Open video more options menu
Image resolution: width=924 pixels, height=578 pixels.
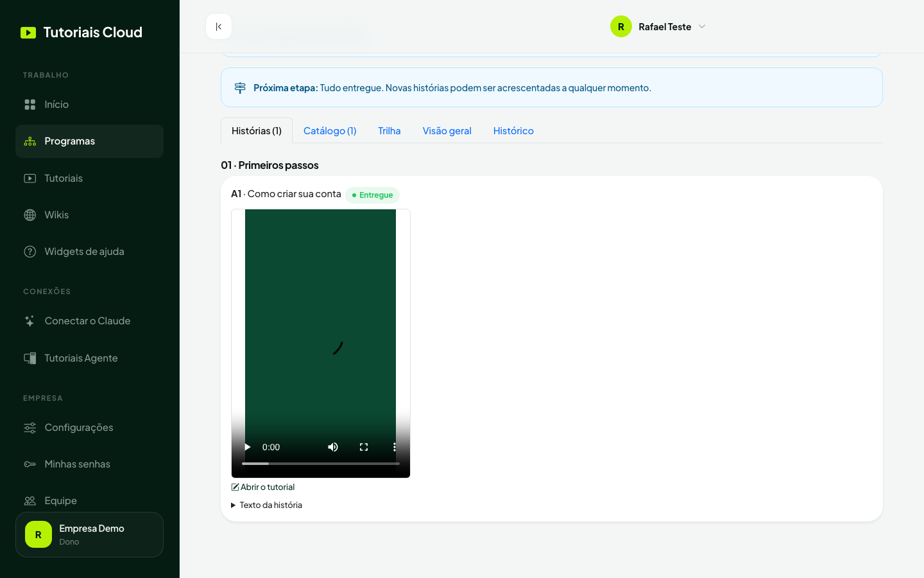[394, 447]
